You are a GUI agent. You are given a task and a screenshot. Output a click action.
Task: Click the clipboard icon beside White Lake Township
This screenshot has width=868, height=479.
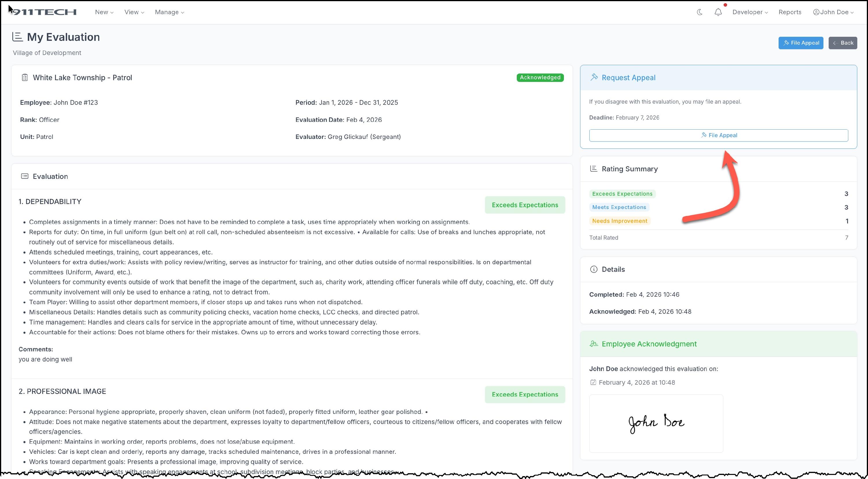(x=25, y=78)
